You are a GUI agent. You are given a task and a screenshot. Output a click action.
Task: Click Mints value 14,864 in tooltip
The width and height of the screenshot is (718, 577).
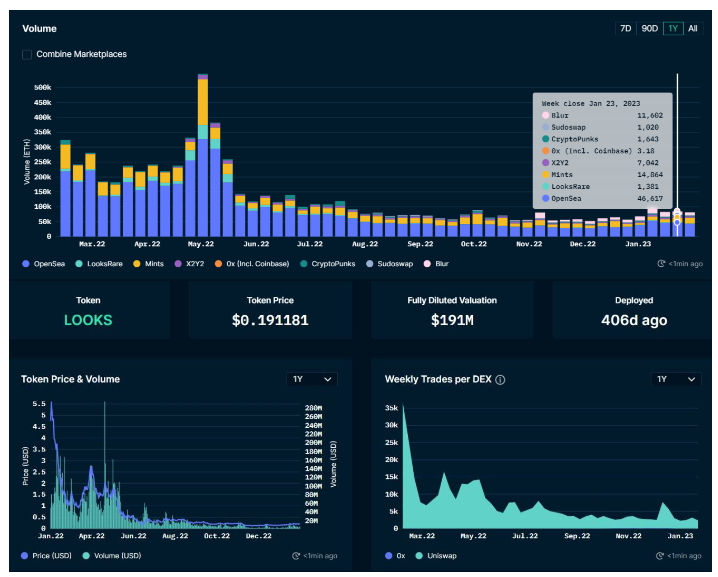pyautogui.click(x=650, y=175)
